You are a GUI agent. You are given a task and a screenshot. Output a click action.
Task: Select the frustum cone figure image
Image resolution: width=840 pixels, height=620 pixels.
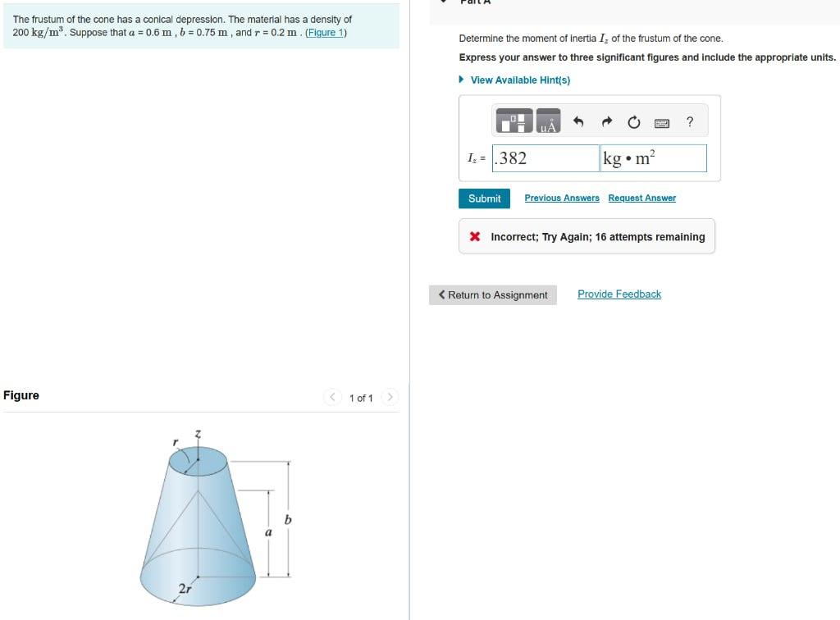(x=216, y=517)
